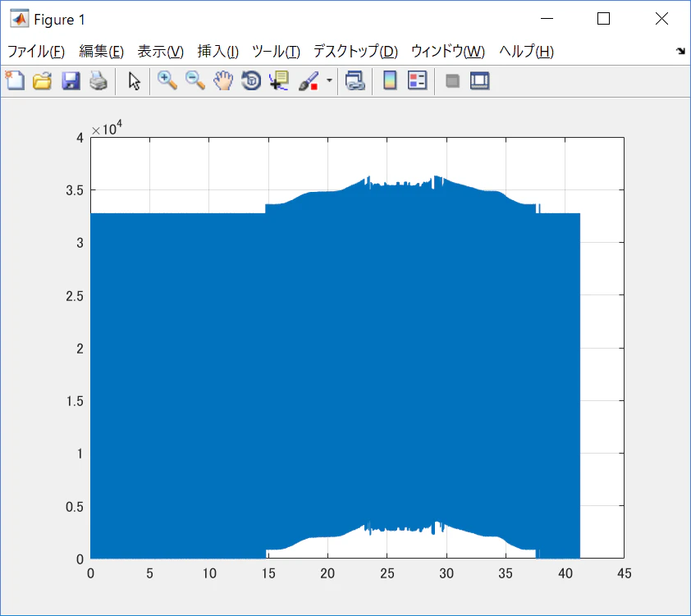Image resolution: width=691 pixels, height=616 pixels.
Task: Insert a colorbar with the toolbar icon
Action: 390,81
